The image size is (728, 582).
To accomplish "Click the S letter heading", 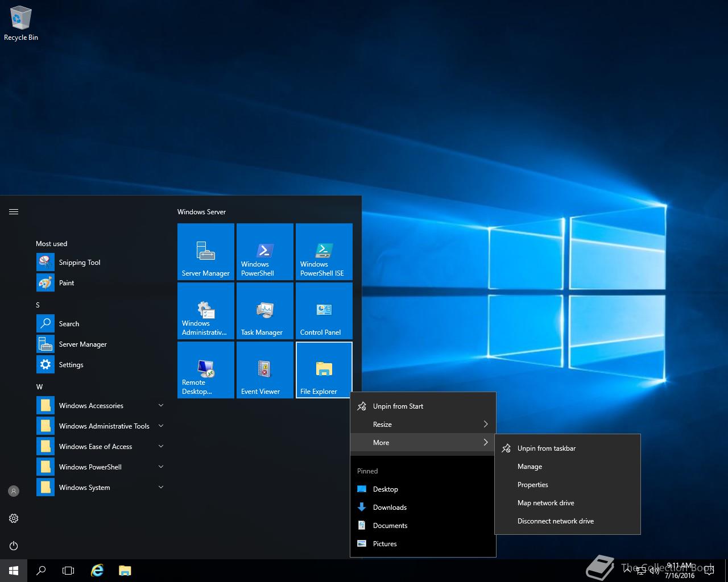I will pyautogui.click(x=38, y=305).
